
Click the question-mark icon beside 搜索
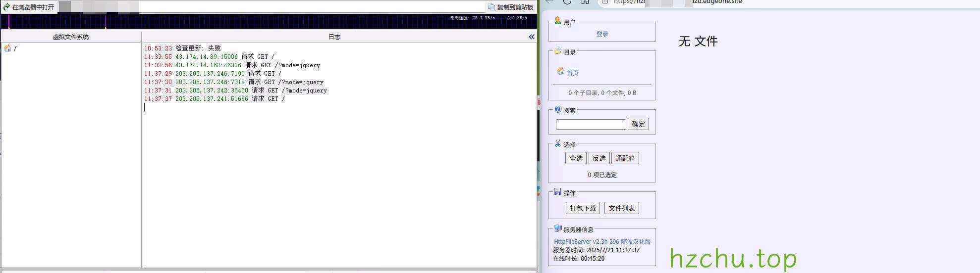click(x=558, y=109)
